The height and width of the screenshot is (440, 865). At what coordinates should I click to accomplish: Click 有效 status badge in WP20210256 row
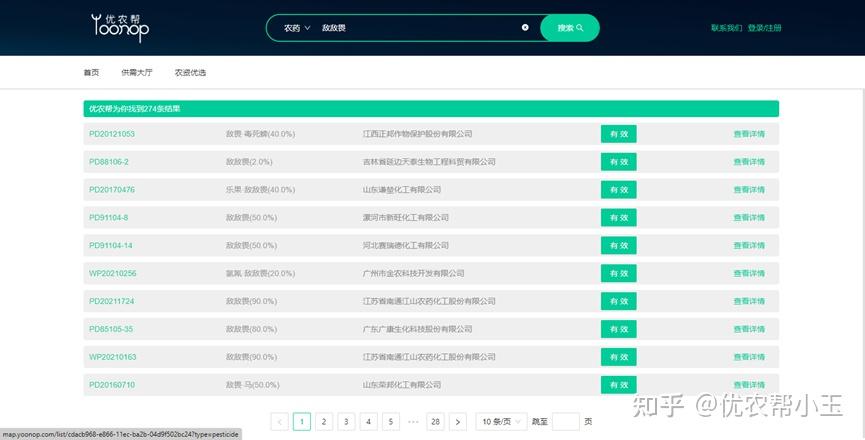[618, 273]
